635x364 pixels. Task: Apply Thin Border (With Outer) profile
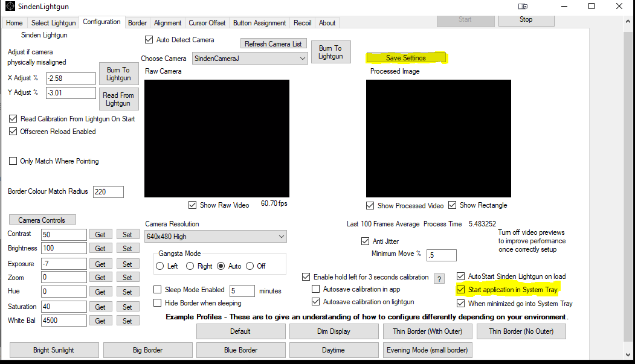point(427,331)
